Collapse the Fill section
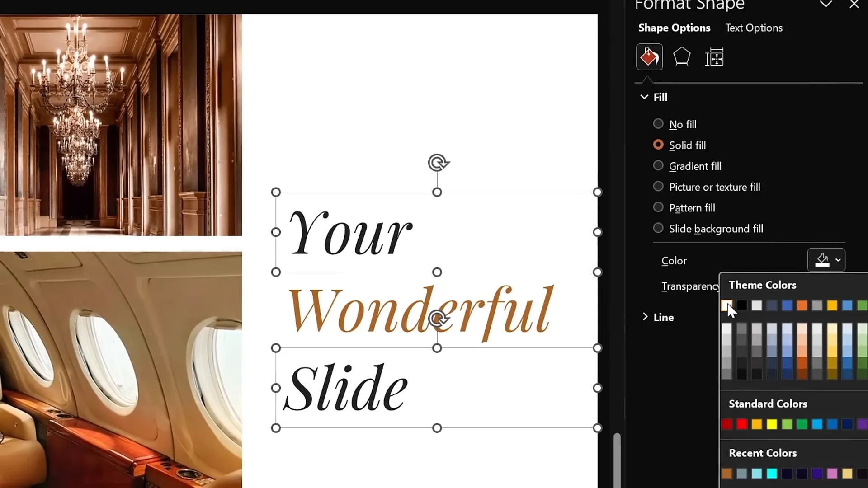The height and width of the screenshot is (488, 868). (644, 97)
